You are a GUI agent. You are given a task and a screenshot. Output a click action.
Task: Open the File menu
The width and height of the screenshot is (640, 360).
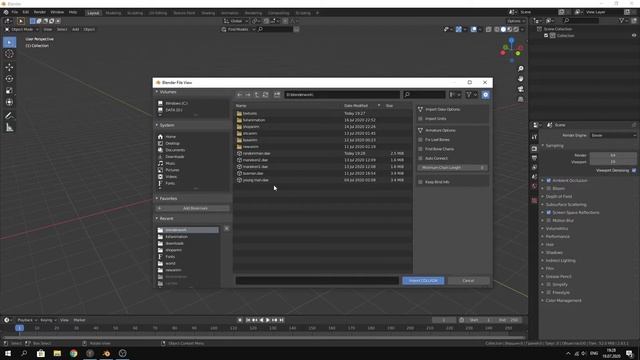click(x=15, y=12)
